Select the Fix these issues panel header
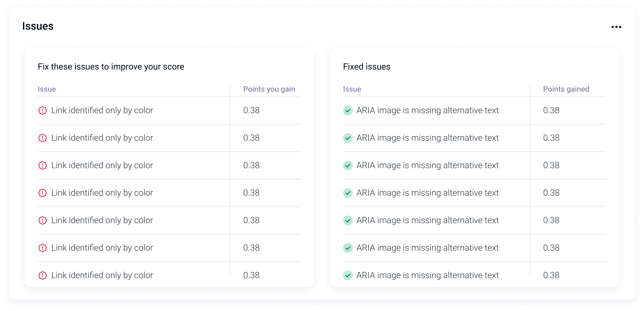Image resolution: width=644 pixels, height=311 pixels. coord(111,67)
